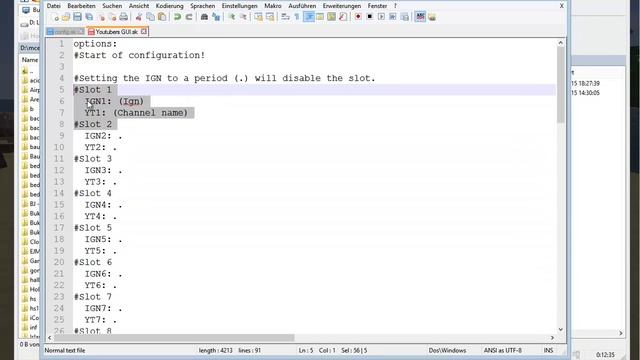This screenshot has height=360, width=640.
Task: Open the Kodierung menu
Action: [x=169, y=6]
